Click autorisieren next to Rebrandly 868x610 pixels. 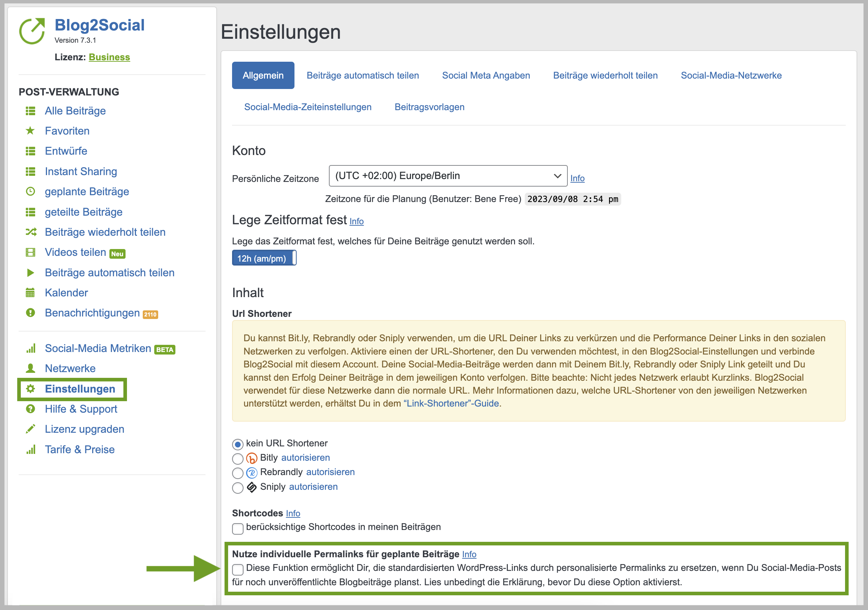(x=330, y=472)
